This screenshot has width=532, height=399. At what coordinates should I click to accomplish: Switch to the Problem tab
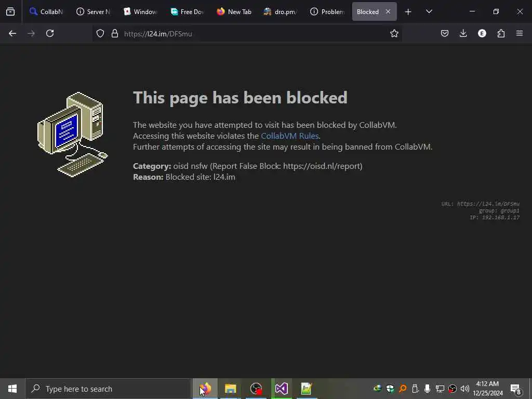point(327,11)
